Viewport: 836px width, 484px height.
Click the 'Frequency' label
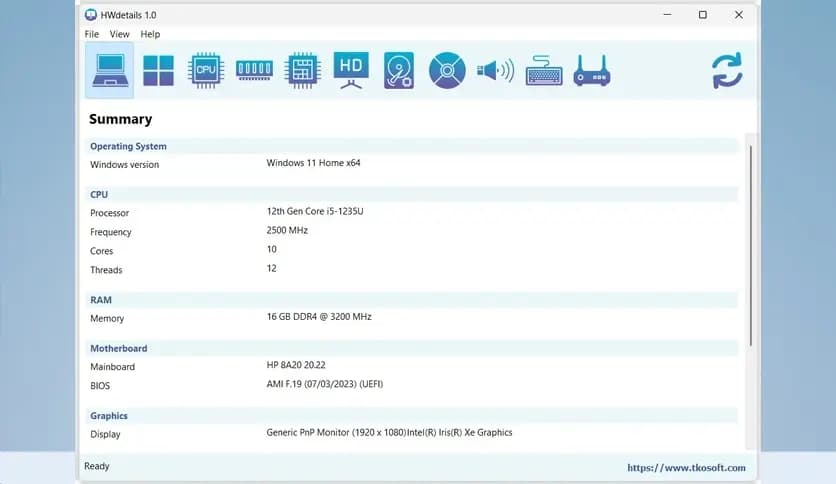pos(111,232)
